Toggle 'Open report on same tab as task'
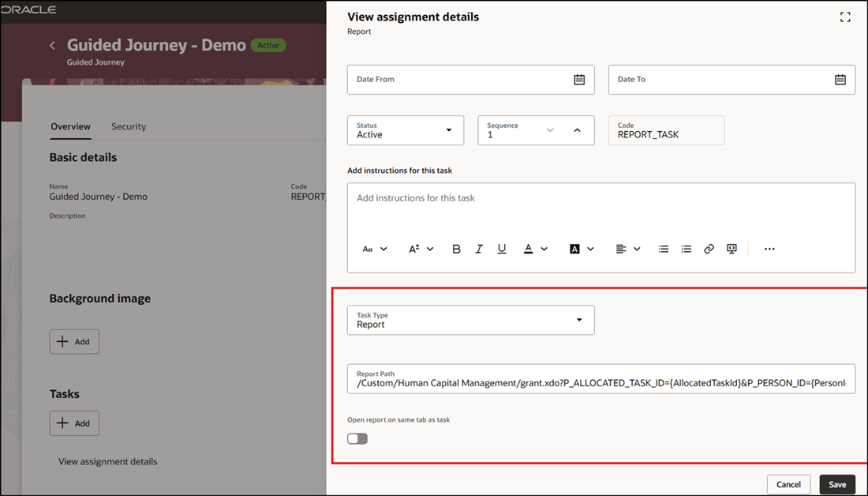 coord(357,438)
